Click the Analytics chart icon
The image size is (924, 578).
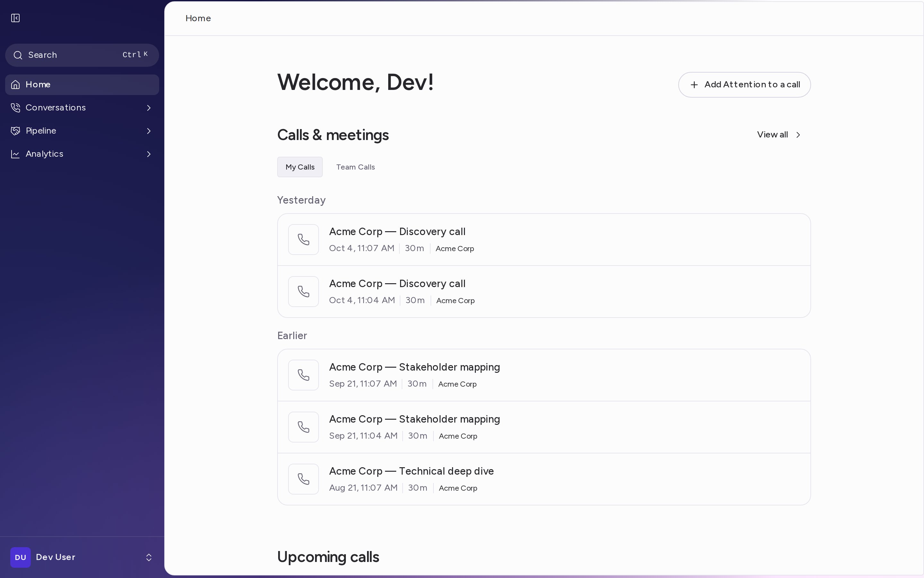coord(15,154)
